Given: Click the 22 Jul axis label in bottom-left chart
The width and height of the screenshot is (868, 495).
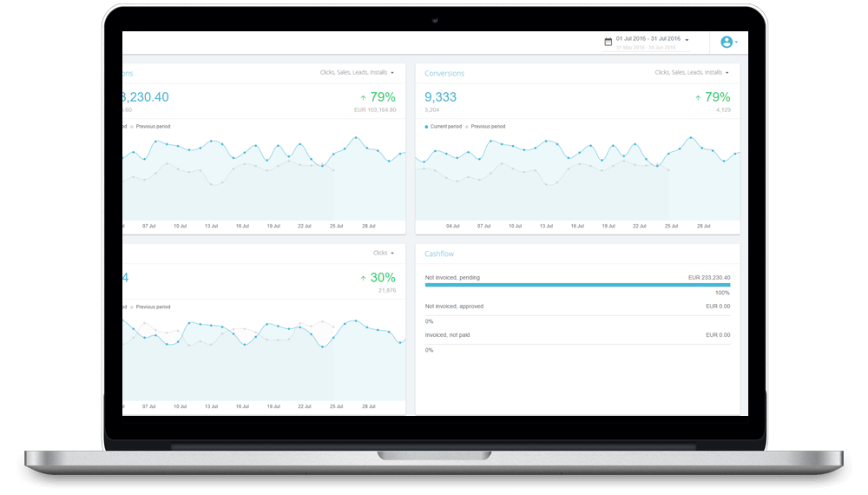Looking at the screenshot, I should (x=305, y=407).
